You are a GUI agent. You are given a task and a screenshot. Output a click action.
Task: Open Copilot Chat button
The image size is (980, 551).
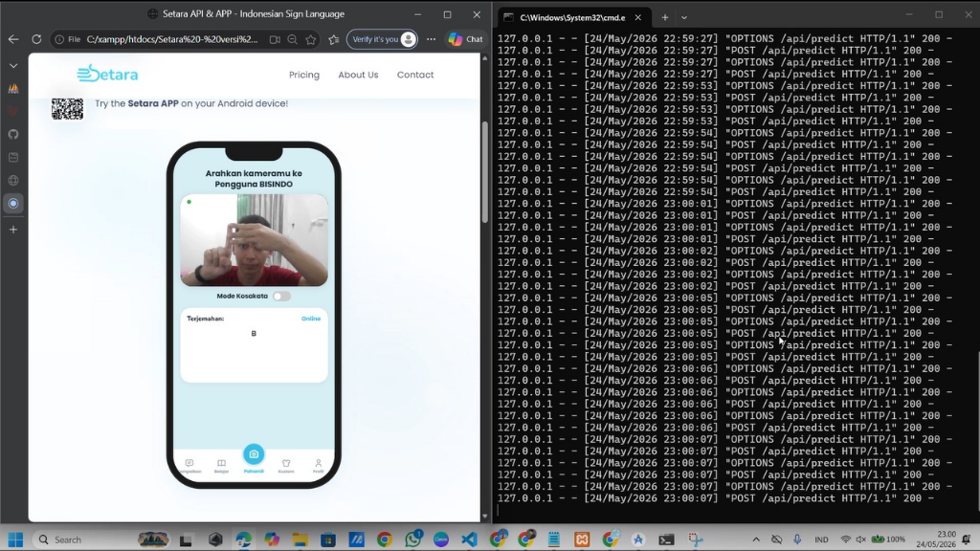click(x=466, y=39)
